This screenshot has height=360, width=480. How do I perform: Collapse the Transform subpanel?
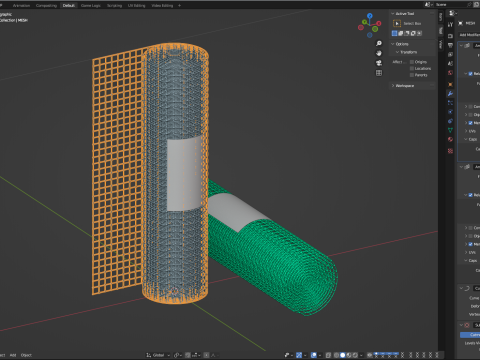[397, 52]
